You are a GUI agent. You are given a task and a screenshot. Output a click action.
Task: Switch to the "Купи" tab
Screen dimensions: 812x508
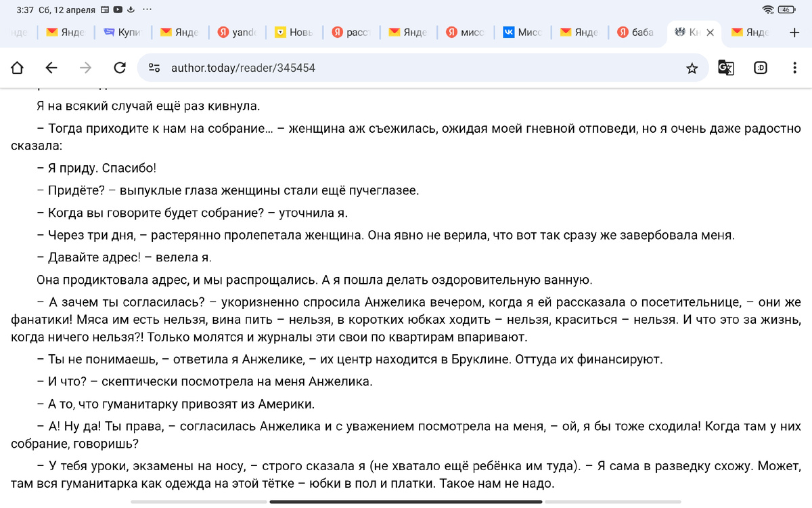click(122, 33)
